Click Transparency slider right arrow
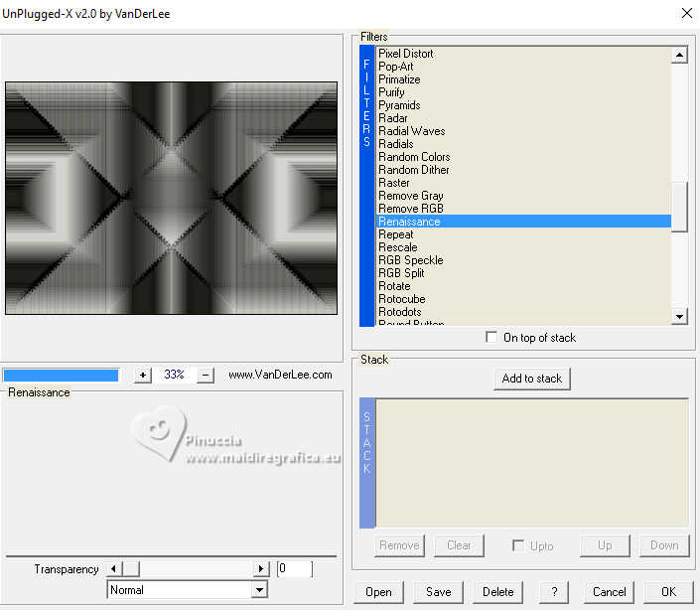700x610 pixels. tap(261, 569)
